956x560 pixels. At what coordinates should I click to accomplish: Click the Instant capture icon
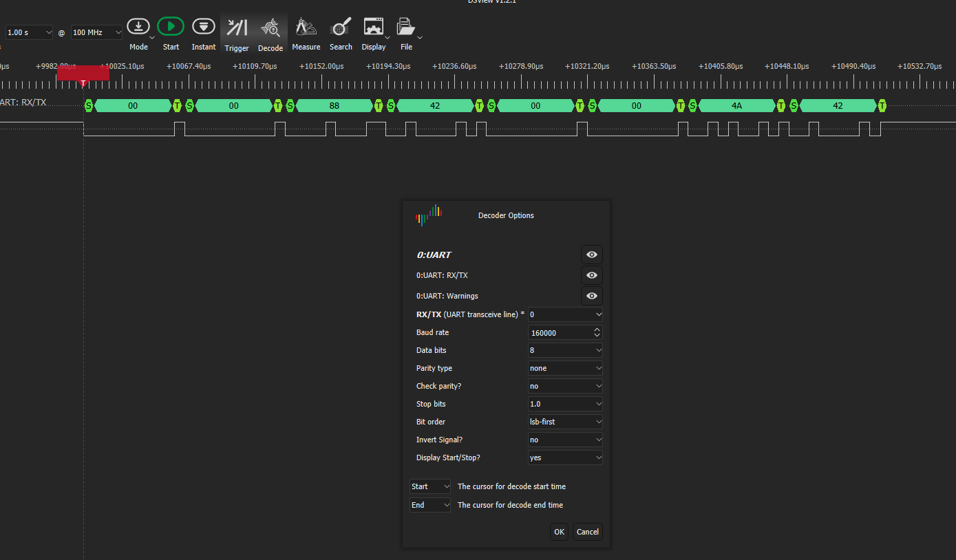[204, 26]
